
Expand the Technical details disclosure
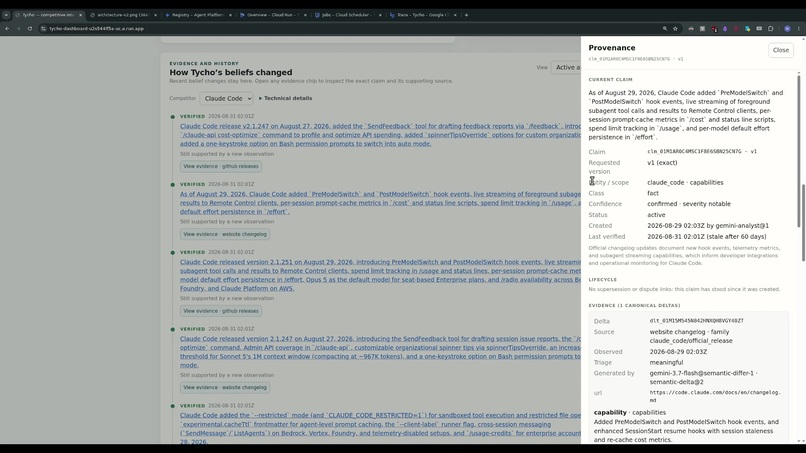coord(285,98)
